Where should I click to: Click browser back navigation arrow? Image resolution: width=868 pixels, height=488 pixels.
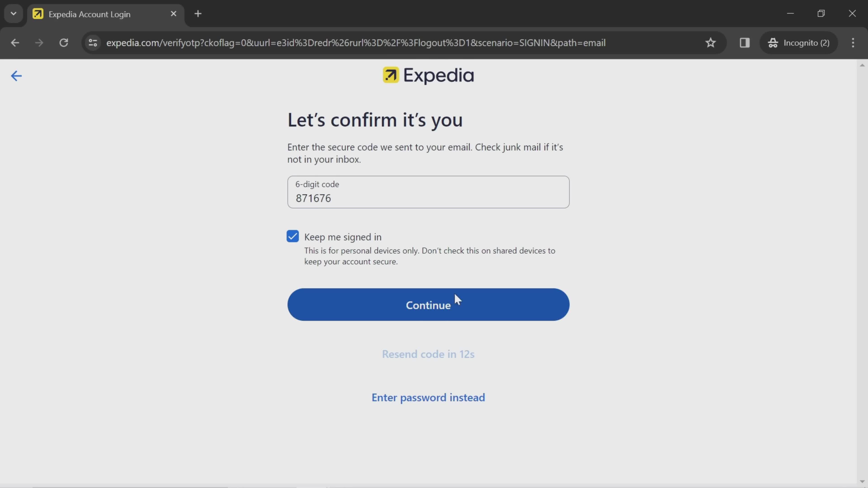click(15, 43)
